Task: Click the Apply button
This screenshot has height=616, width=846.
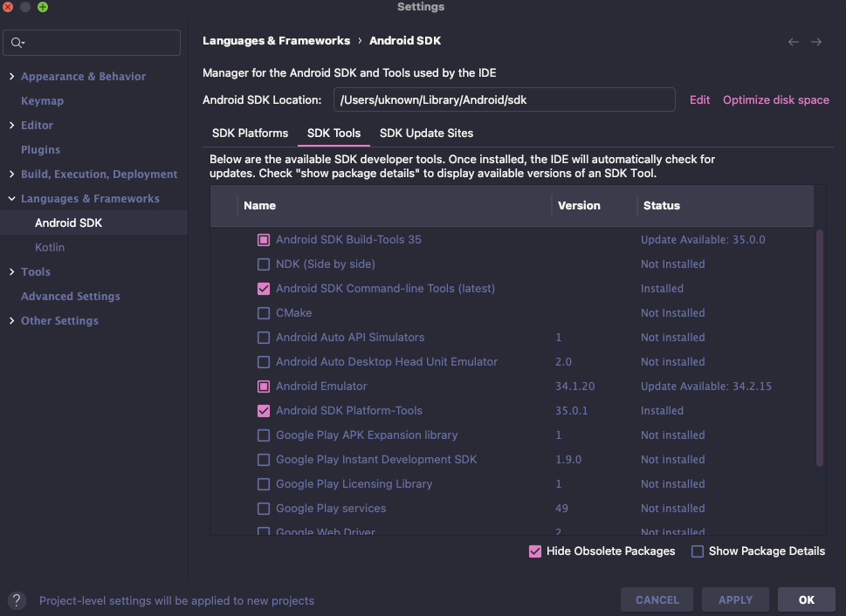Action: pos(735,599)
